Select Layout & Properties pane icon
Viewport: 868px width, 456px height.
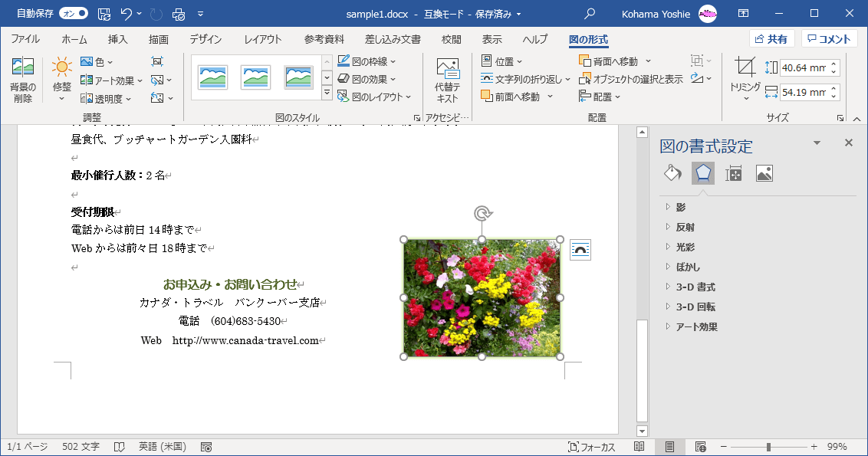pos(734,173)
